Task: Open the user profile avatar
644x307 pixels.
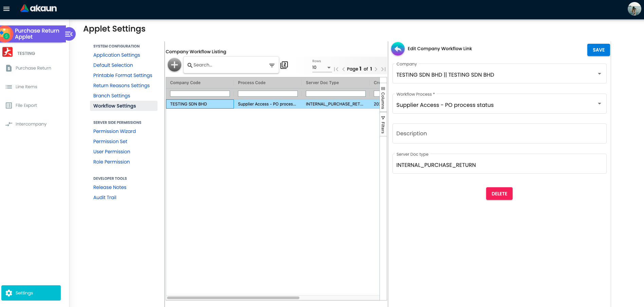Action: click(634, 9)
